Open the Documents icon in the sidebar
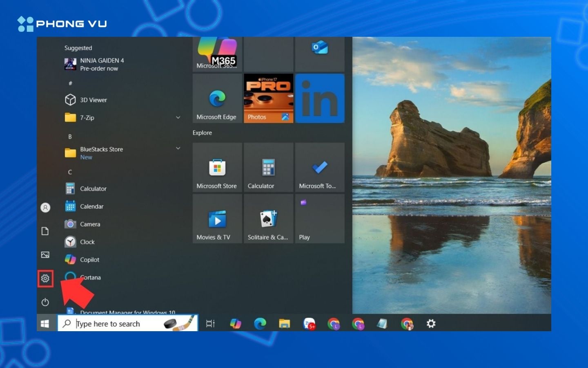 click(x=45, y=231)
